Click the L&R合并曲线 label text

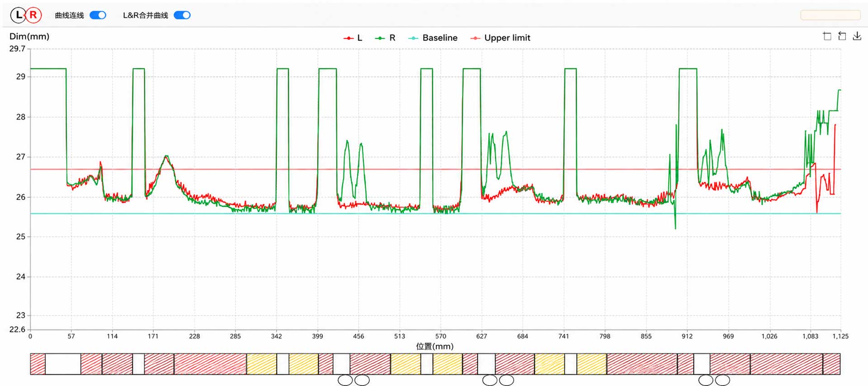coord(146,15)
